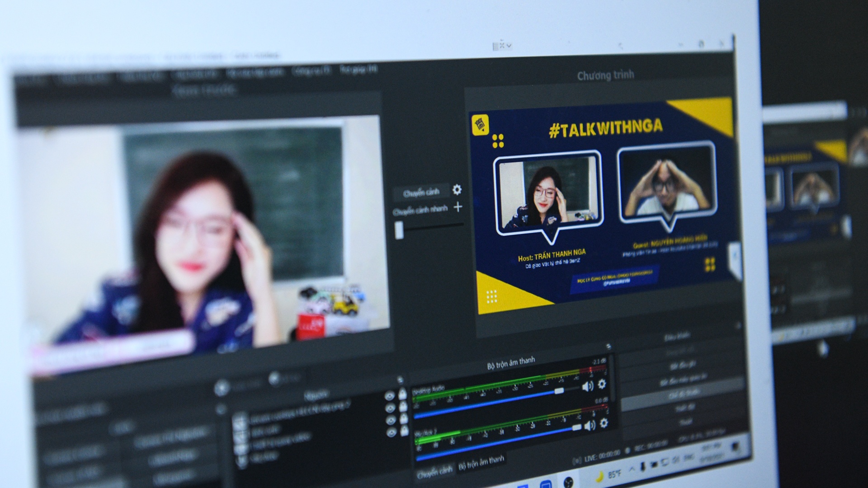Click the OBS icon on Windows taskbar
This screenshot has width=868, height=488.
568,482
